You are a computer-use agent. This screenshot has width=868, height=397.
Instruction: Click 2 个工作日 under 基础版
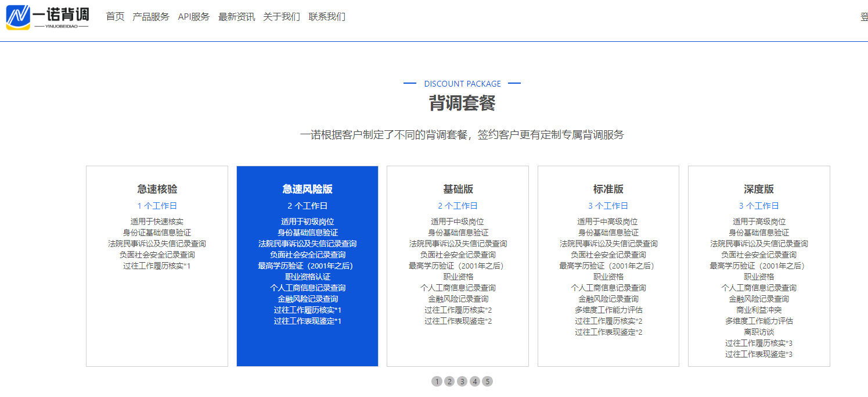[458, 206]
